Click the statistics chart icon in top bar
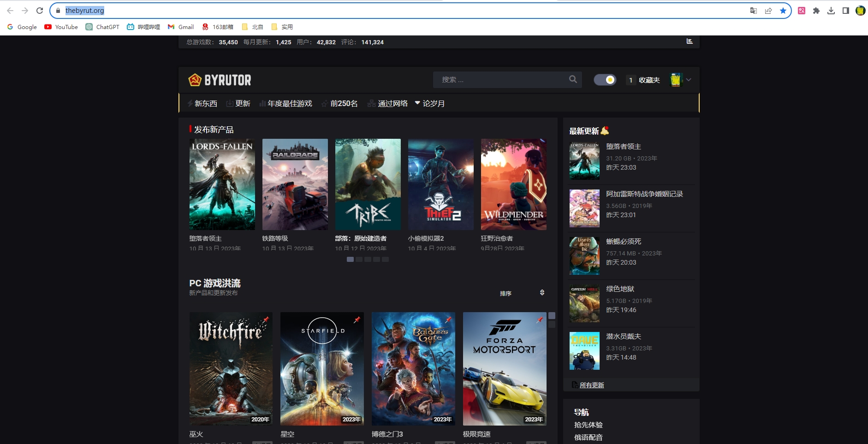 coord(690,41)
